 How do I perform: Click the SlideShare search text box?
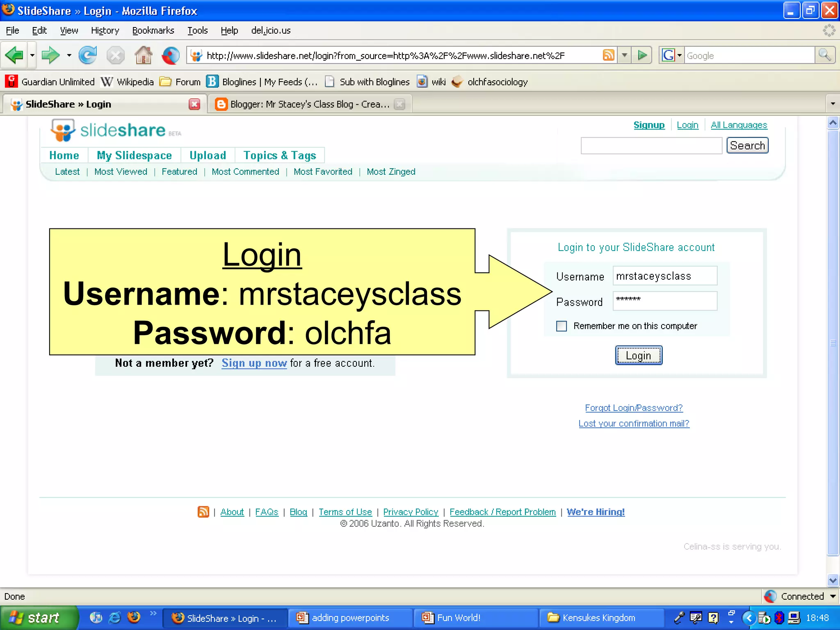click(651, 146)
